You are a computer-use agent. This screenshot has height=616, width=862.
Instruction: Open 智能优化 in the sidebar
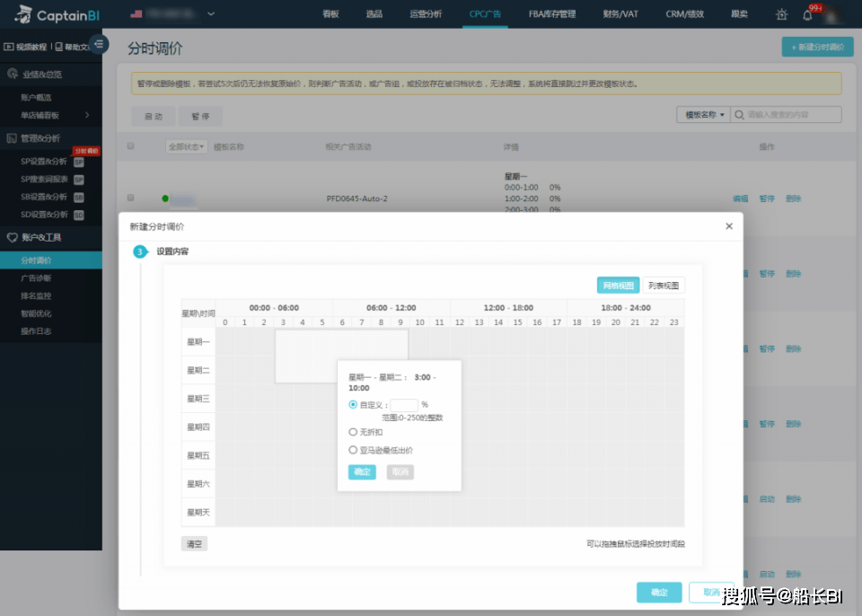[36, 313]
